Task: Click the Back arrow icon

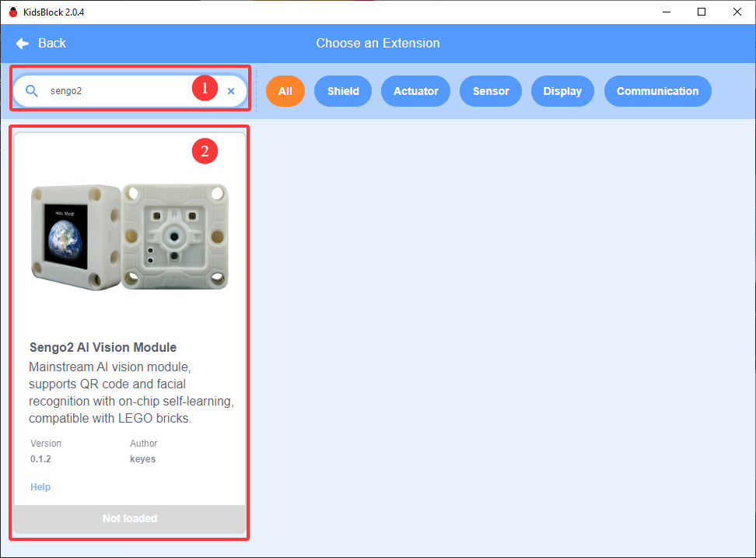Action: pyautogui.click(x=23, y=44)
